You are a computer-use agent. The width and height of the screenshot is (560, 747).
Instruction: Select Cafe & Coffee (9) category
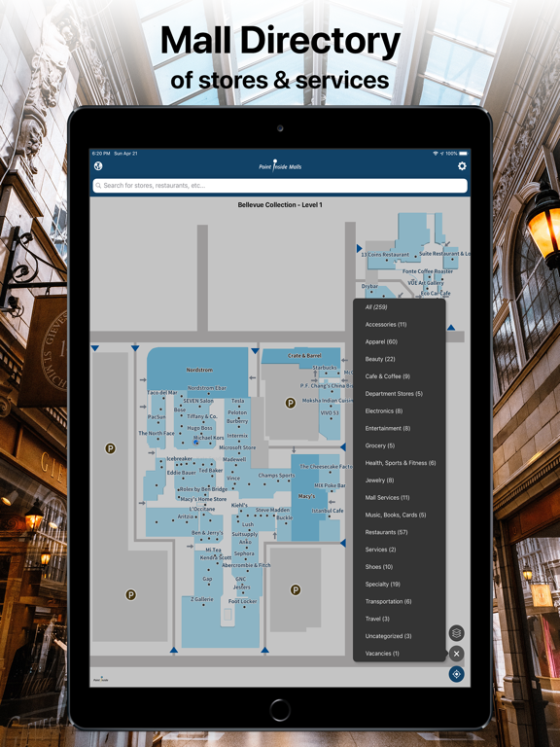(x=388, y=376)
